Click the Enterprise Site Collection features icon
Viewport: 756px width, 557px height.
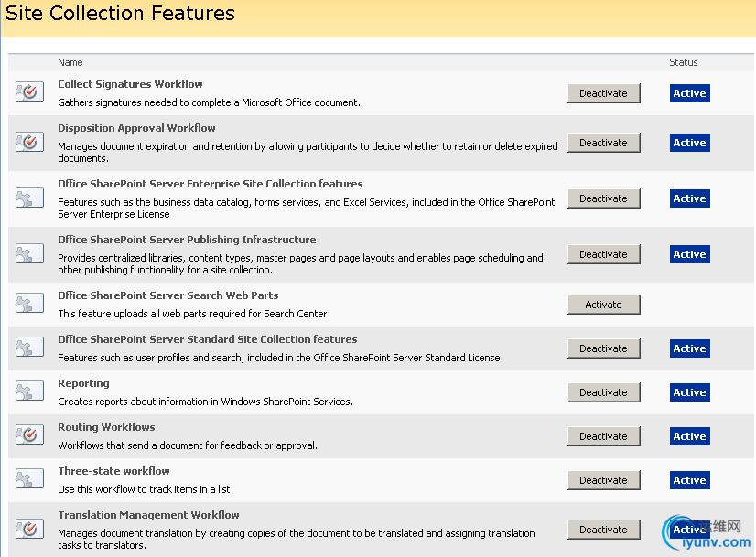click(29, 198)
